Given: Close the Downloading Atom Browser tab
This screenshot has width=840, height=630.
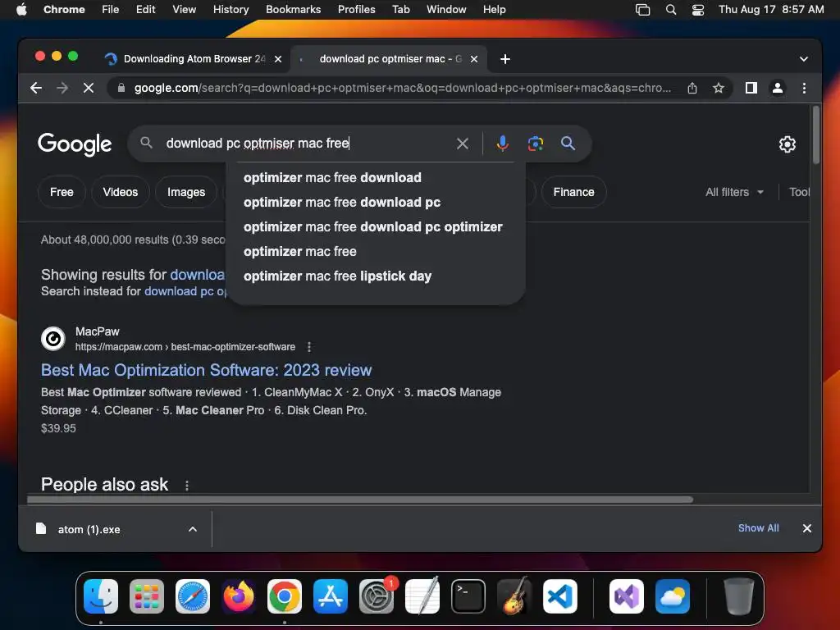Looking at the screenshot, I should (278, 59).
